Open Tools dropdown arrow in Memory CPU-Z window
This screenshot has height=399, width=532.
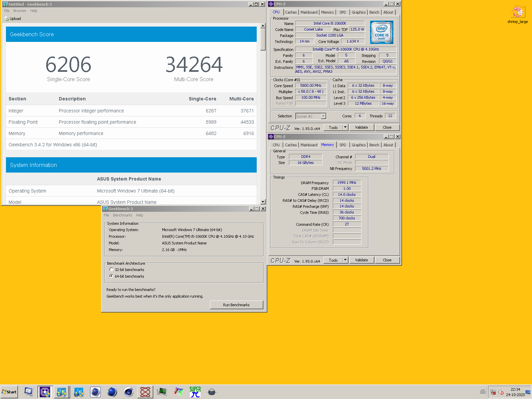tap(345, 260)
